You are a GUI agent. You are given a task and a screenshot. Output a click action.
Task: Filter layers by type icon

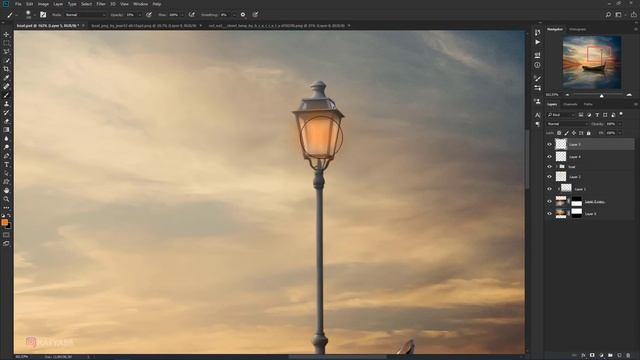[x=597, y=115]
